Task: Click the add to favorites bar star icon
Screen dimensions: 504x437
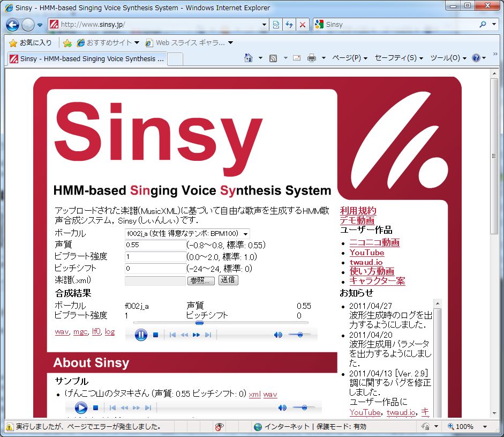Action: tap(67, 43)
